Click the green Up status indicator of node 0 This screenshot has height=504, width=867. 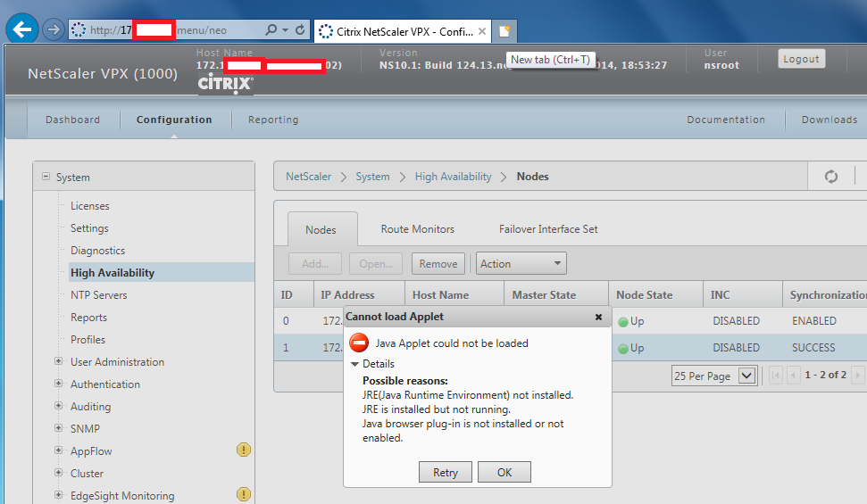[623, 322]
